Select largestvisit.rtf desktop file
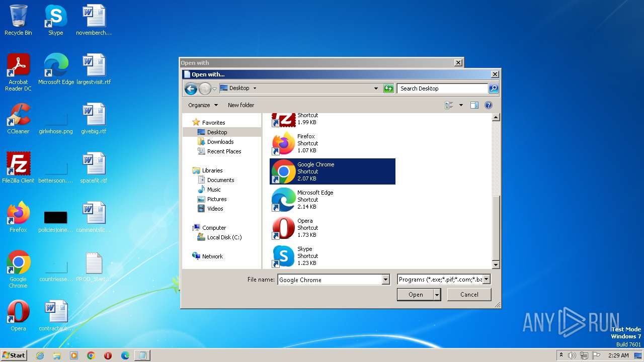The width and height of the screenshot is (644, 362). (x=94, y=69)
